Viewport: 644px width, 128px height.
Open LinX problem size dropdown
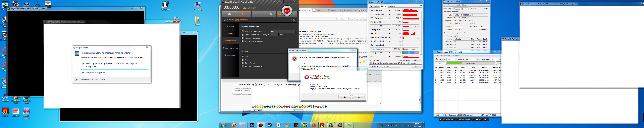click(x=451, y=59)
